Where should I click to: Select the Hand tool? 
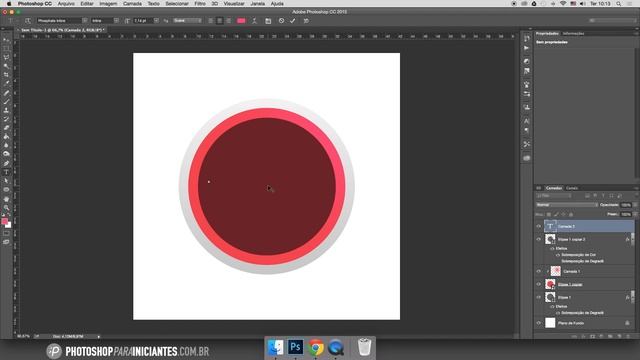point(6,199)
